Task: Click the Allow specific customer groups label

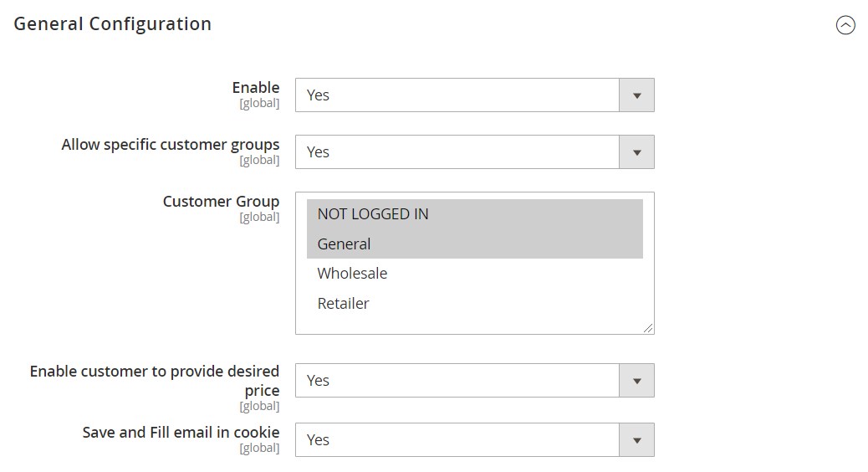Action: (x=171, y=145)
